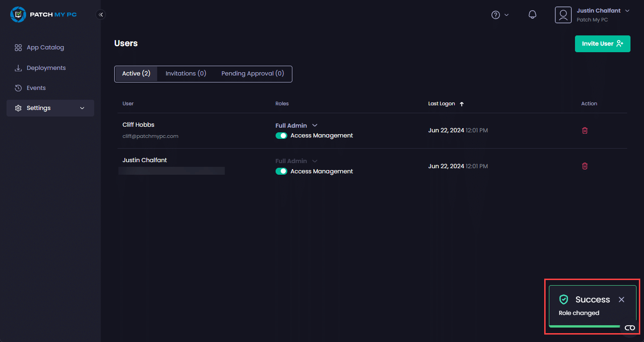The image size is (644, 342).
Task: Open the help question mark menu
Action: tap(496, 15)
